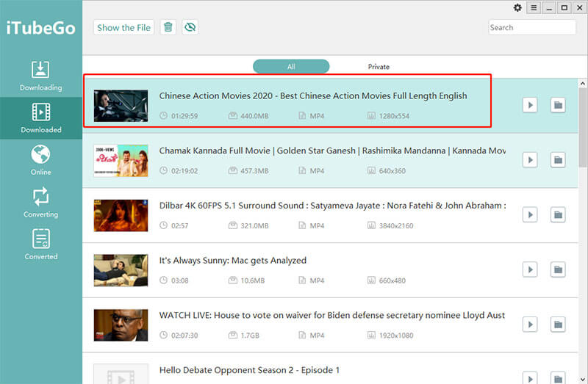Click the vertical scrollbar thumb
The width and height of the screenshot is (588, 384).
[583, 127]
